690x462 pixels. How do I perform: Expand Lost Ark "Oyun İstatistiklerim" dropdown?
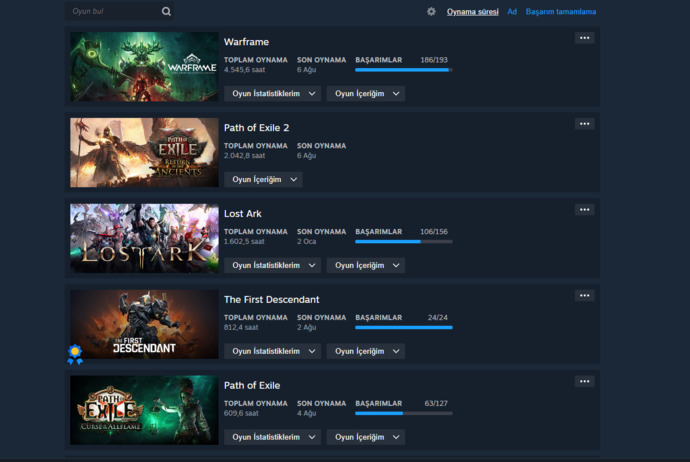(x=272, y=265)
